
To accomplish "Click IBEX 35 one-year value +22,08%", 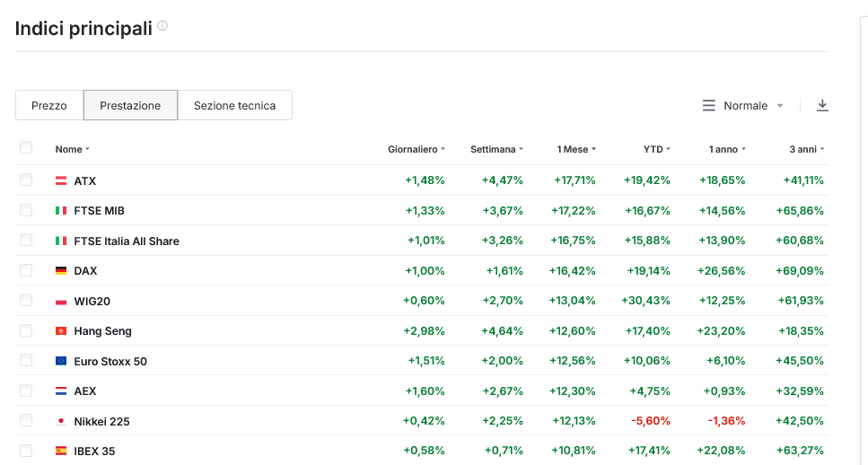I will [722, 451].
